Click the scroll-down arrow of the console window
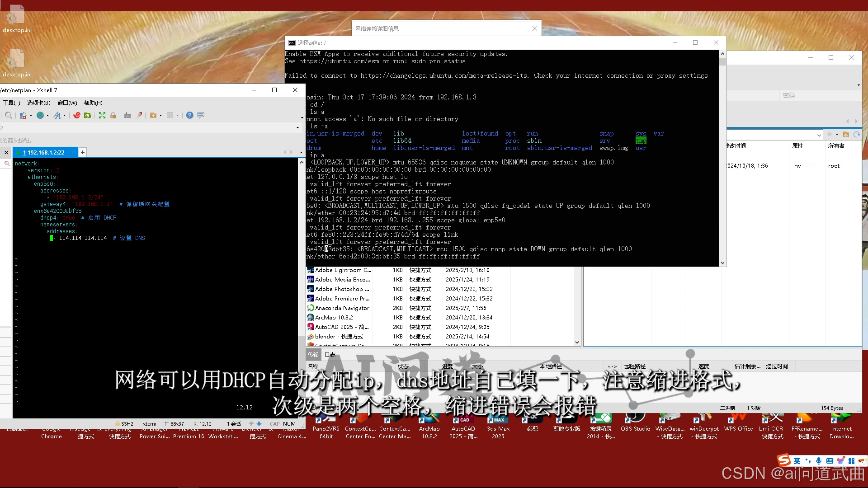The height and width of the screenshot is (488, 868). tap(722, 263)
